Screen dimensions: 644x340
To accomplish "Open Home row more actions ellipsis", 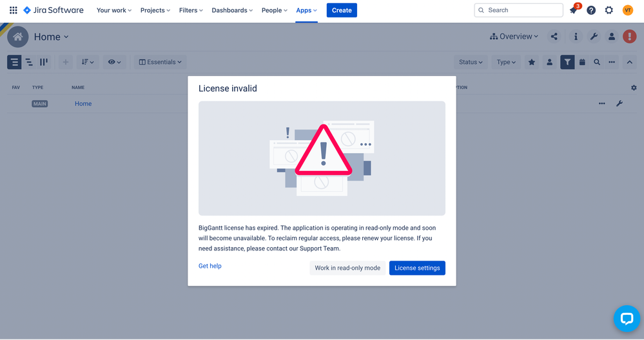I will pyautogui.click(x=601, y=104).
